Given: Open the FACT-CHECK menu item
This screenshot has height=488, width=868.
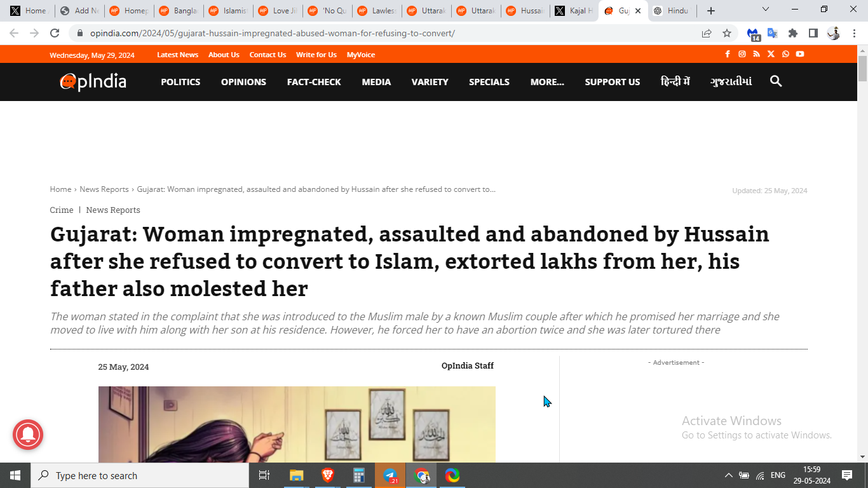Looking at the screenshot, I should point(314,82).
